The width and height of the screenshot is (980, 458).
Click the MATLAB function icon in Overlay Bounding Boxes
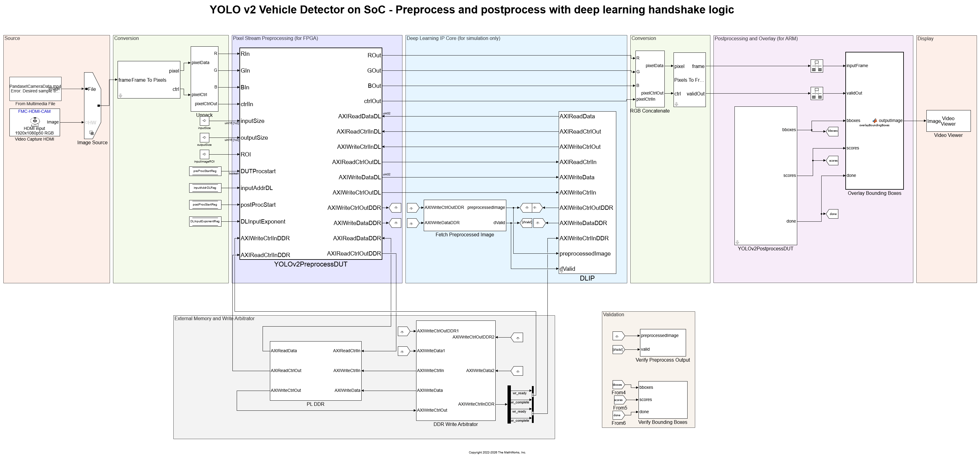coord(875,121)
